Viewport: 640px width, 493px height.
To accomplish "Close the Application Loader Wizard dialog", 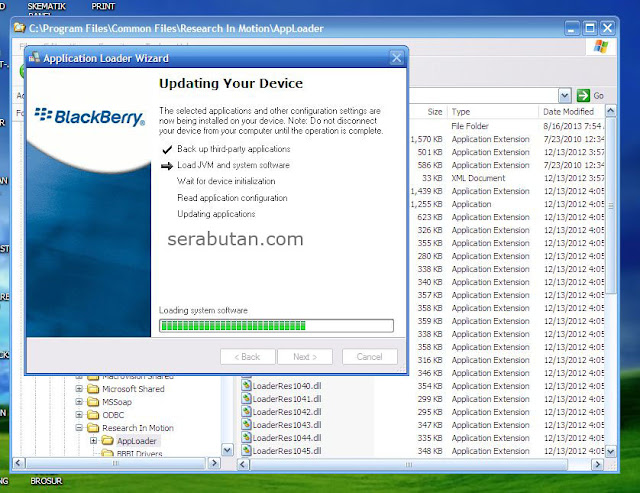I will tap(396, 58).
